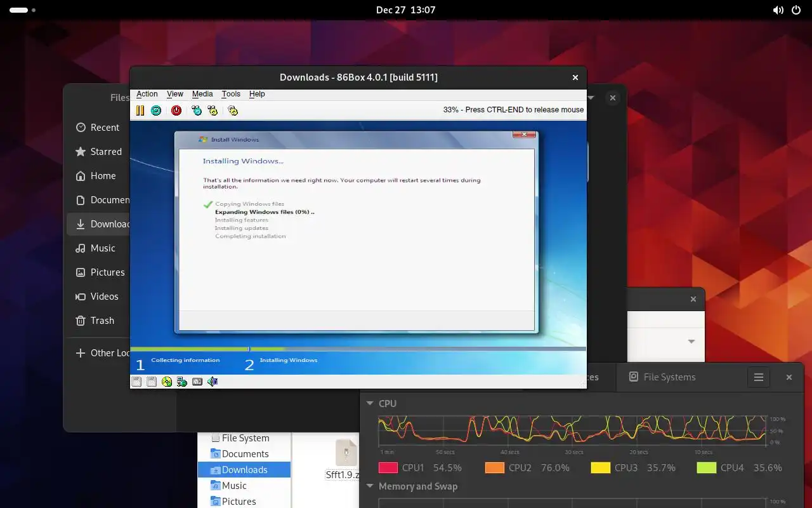
Task: Open the View menu in 86Box
Action: pyautogui.click(x=175, y=94)
